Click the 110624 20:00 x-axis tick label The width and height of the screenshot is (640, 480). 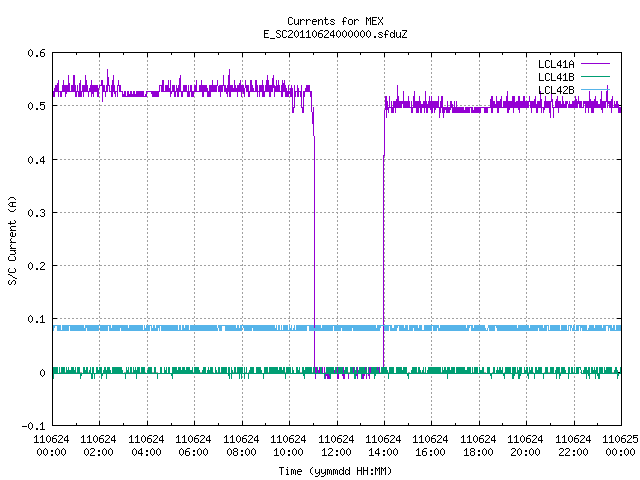click(x=526, y=446)
